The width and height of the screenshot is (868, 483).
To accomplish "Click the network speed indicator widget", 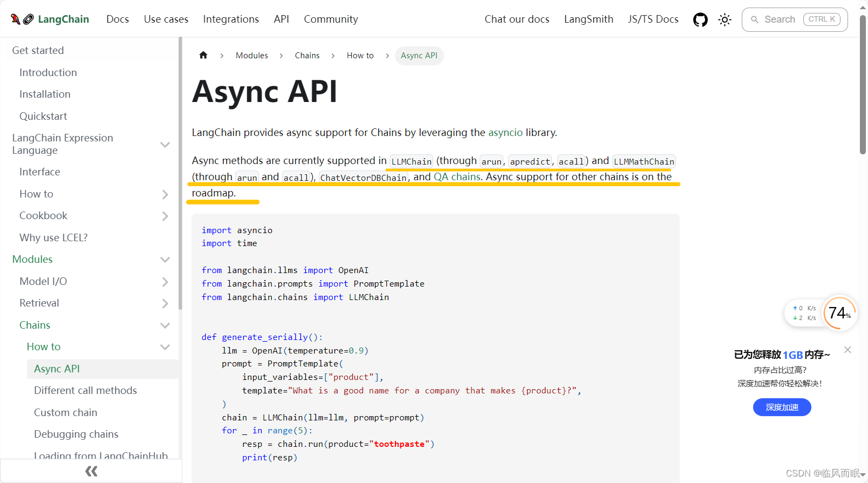I will pyautogui.click(x=804, y=313).
